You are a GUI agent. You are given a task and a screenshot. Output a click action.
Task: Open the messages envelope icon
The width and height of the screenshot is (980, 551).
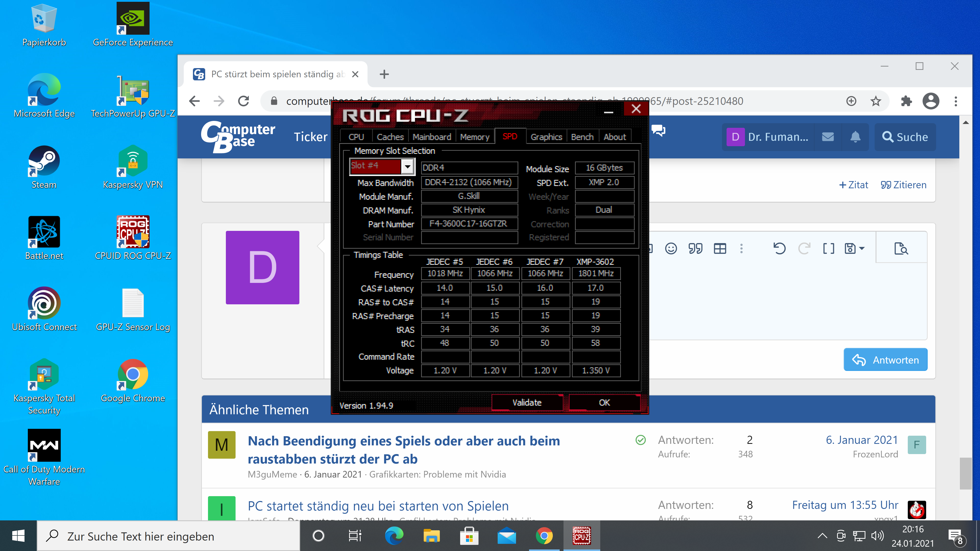point(828,137)
